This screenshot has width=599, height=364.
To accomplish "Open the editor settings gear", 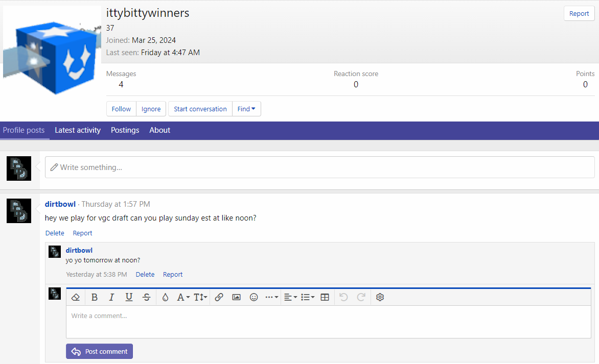I will click(x=380, y=297).
